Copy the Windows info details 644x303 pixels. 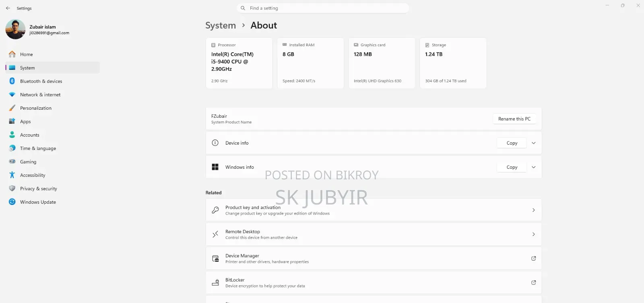click(x=512, y=167)
